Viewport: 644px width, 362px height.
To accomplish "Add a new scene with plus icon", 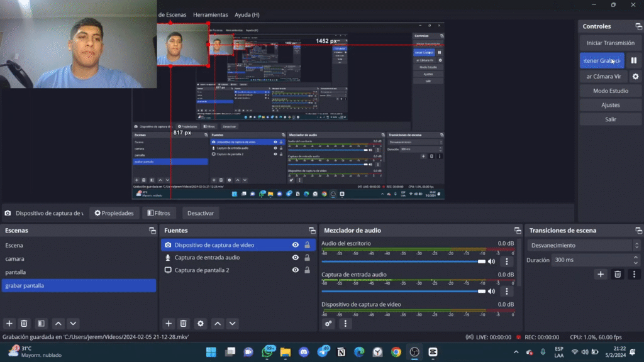I will pyautogui.click(x=9, y=324).
